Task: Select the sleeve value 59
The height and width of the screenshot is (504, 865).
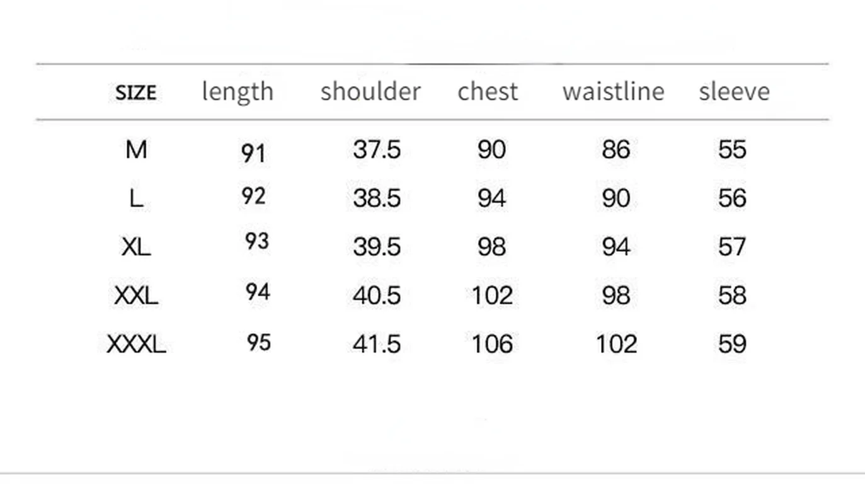Action: (x=732, y=344)
